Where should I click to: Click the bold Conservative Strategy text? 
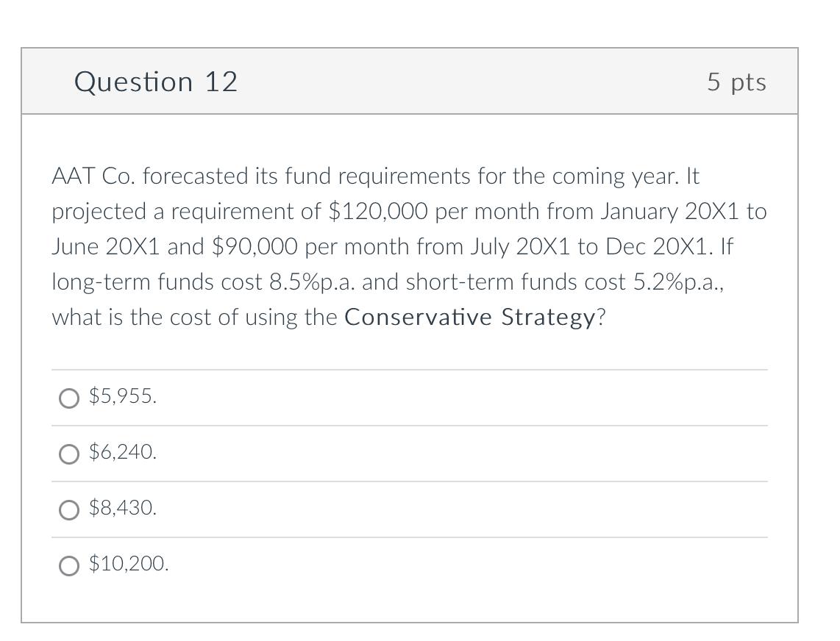pos(474,317)
